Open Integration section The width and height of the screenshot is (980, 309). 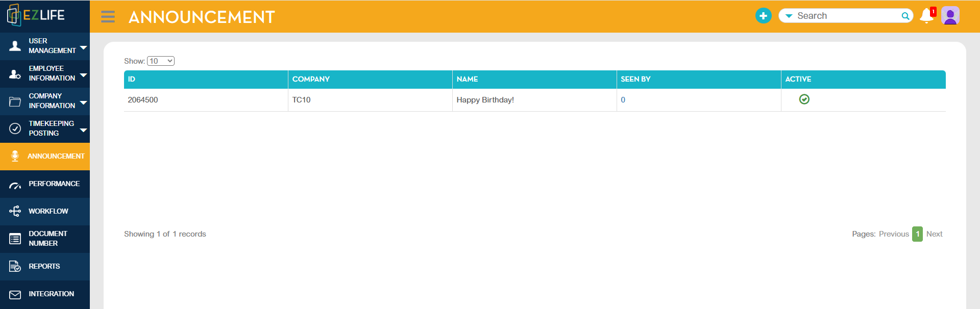pyautogui.click(x=45, y=294)
